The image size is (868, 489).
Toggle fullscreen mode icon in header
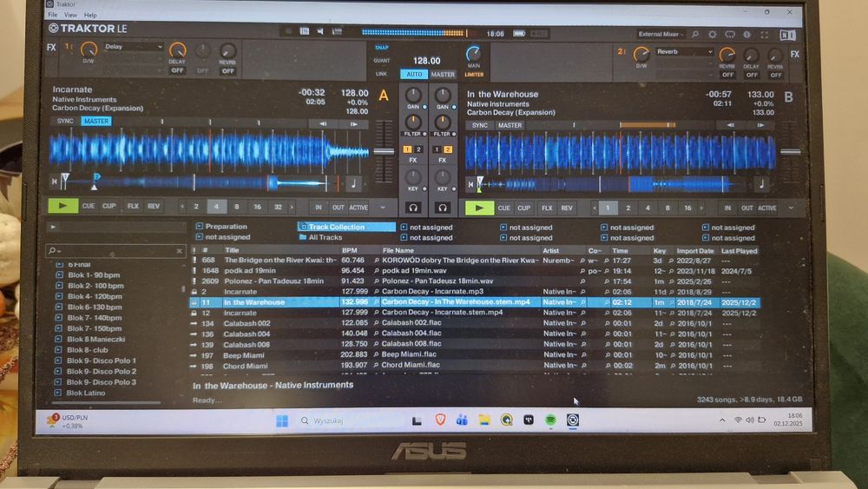tap(765, 35)
